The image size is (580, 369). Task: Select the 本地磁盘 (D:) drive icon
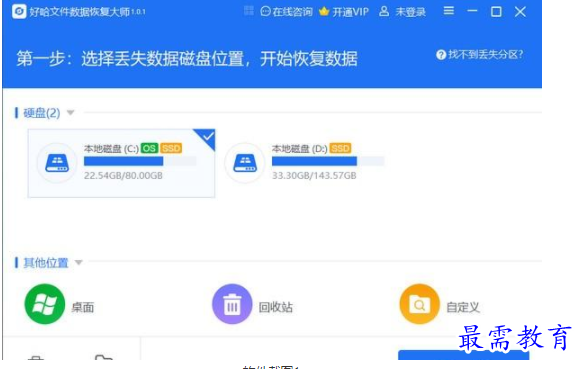coord(245,163)
